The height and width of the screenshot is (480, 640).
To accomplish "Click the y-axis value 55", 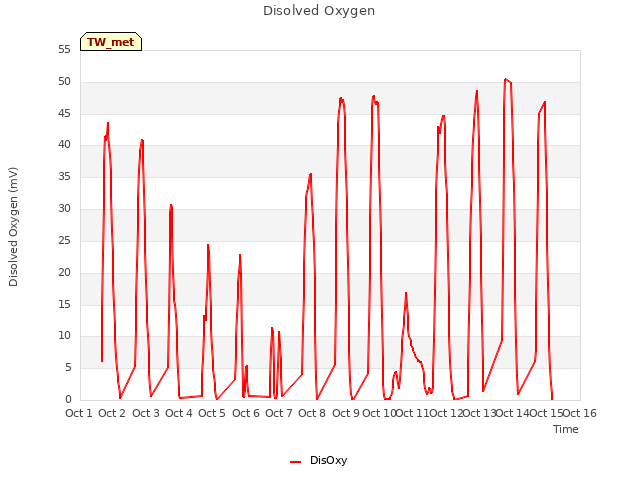I will (64, 50).
